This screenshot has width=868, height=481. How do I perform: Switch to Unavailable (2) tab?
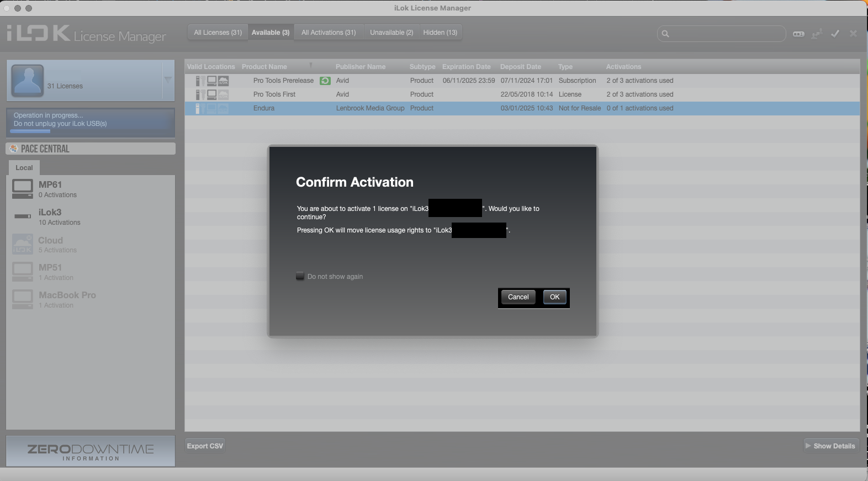391,33
